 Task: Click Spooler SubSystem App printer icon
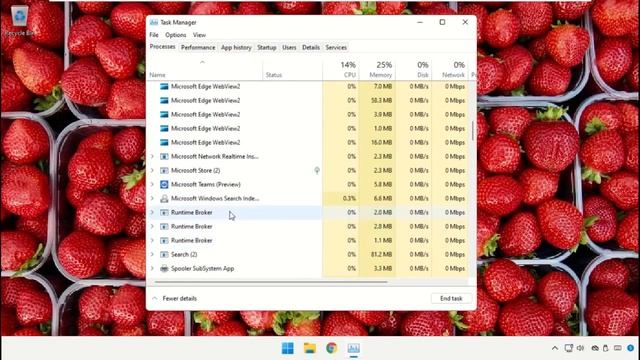click(x=164, y=269)
